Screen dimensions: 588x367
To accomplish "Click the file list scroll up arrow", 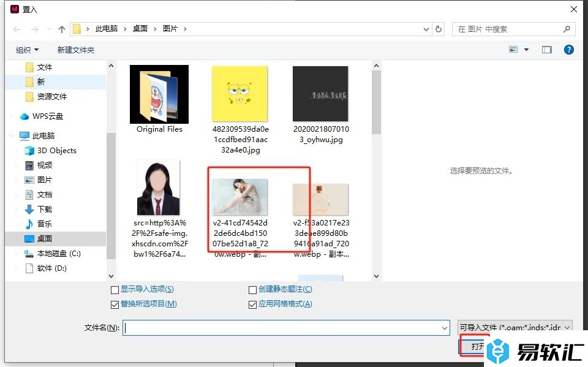I will click(376, 66).
